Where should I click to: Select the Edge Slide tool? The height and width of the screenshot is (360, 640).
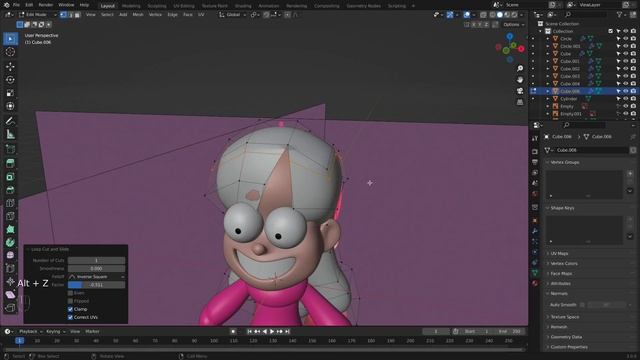(x=10, y=268)
